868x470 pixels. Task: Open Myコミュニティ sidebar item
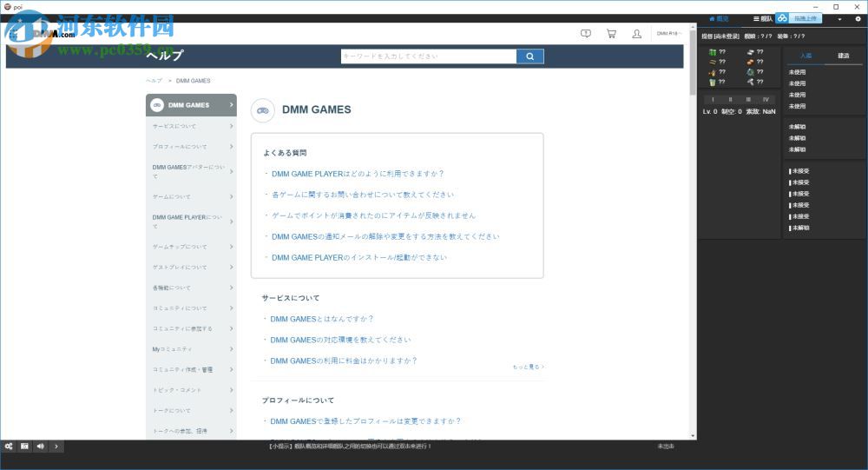tap(191, 349)
